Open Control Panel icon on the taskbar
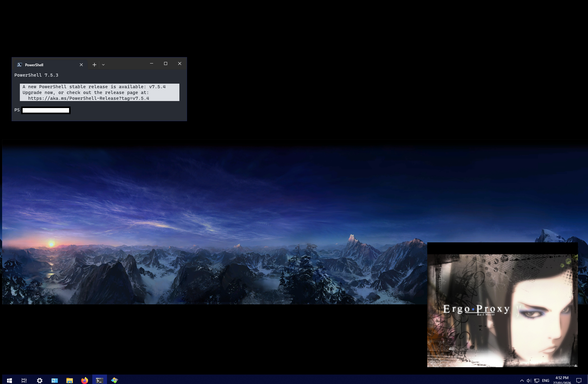The width and height of the screenshot is (588, 384). tap(55, 380)
